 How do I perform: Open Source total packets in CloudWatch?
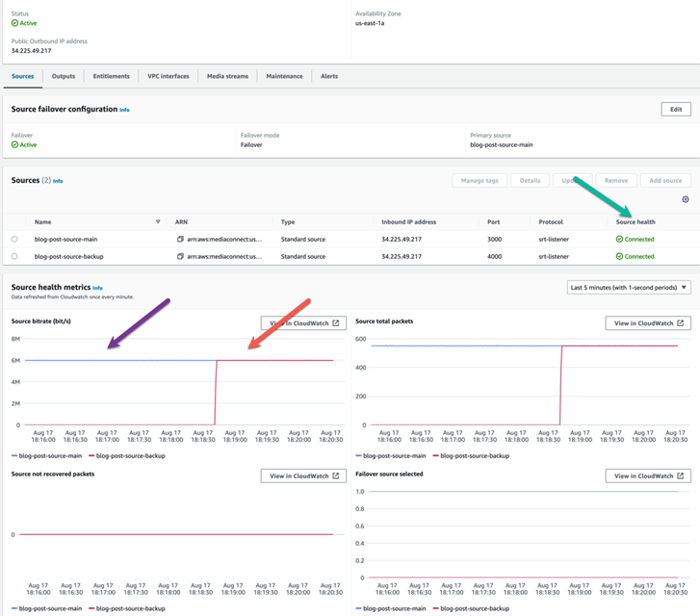click(647, 323)
